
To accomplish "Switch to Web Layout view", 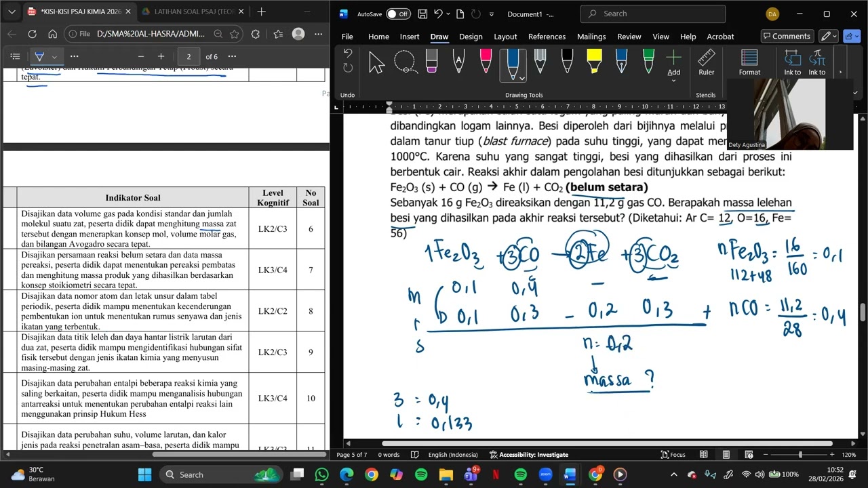I will (x=749, y=455).
